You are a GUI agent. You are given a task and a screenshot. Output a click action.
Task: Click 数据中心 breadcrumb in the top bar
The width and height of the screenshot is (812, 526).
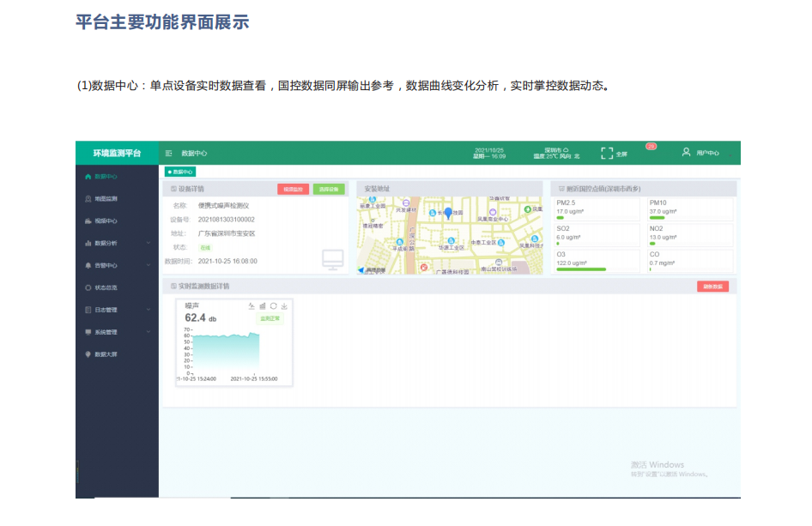click(x=194, y=154)
